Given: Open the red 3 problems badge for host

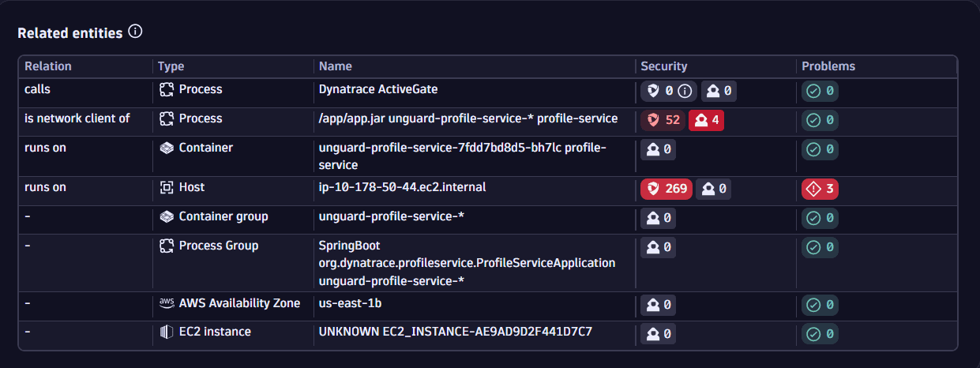Looking at the screenshot, I should [820, 190].
